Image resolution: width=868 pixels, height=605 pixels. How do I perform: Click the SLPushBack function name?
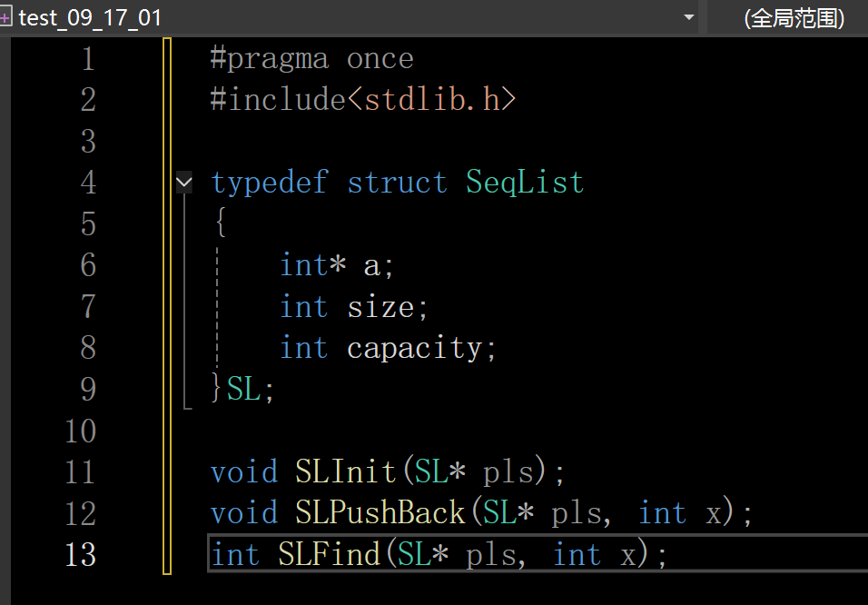pyautogui.click(x=380, y=512)
